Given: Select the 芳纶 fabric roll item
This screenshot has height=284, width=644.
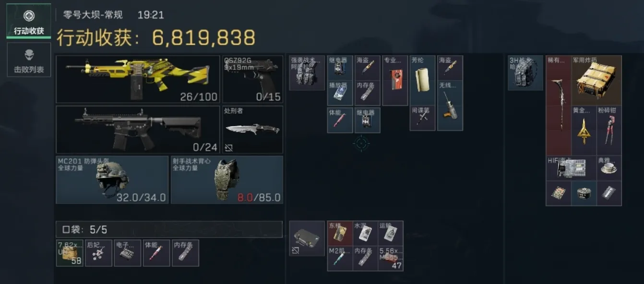Looking at the screenshot, I should point(423,80).
